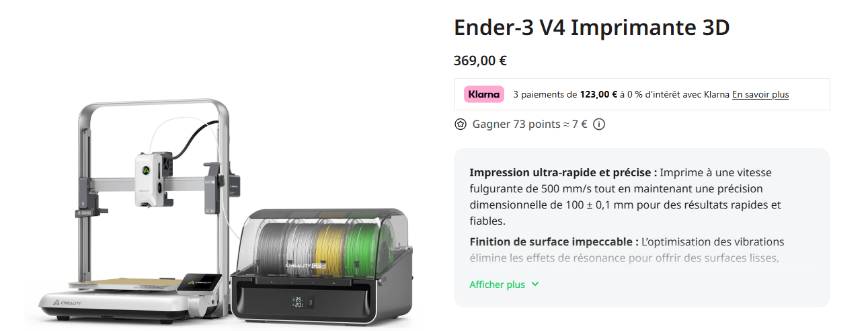Click the Ender-3 V4 Imprimante 3D title
Image resolution: width=868 pixels, height=331 pixels.
click(x=592, y=28)
